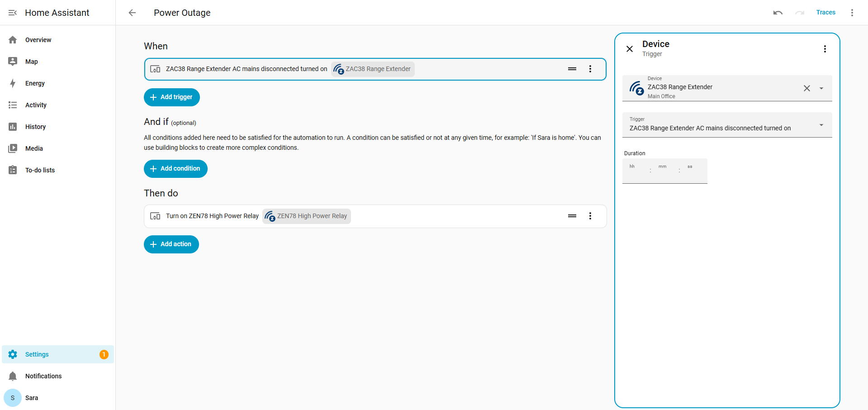Open the Activity list icon
Screen dimensions: 868x410
click(x=13, y=105)
